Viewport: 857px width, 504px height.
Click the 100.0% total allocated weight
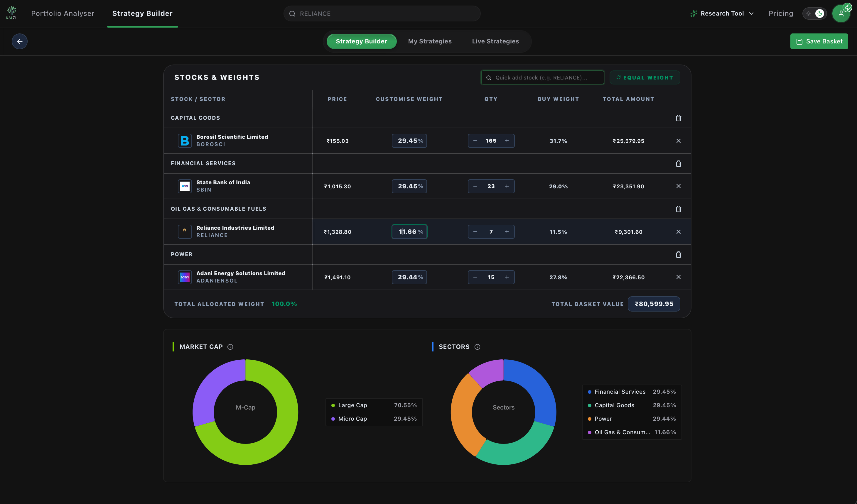(x=284, y=304)
